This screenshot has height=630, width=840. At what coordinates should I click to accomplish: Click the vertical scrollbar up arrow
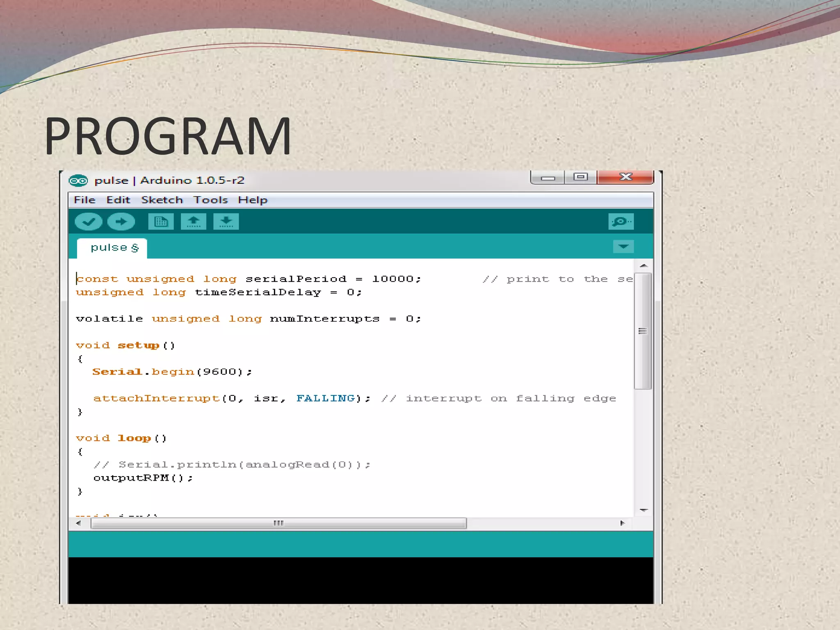[644, 266]
